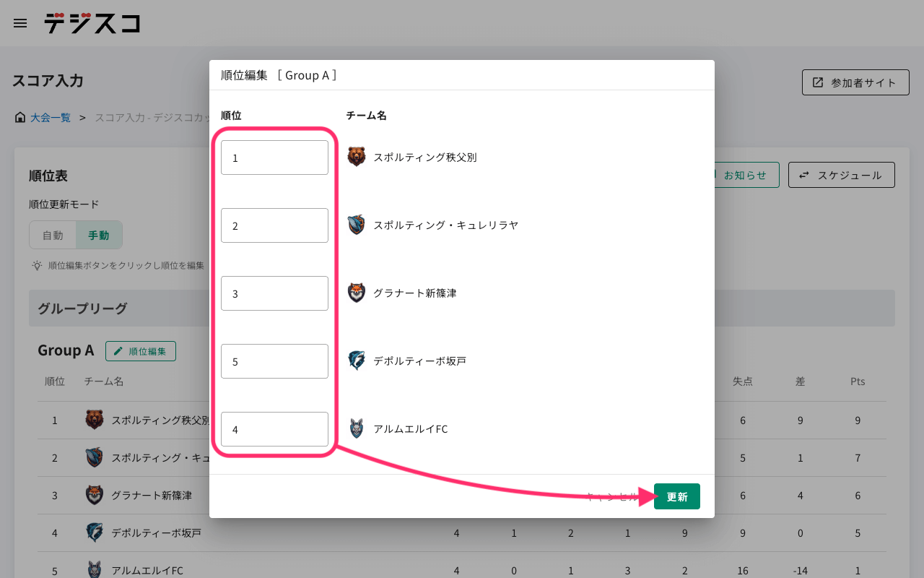Switch ranking mode to 自動
Image resolution: width=924 pixels, height=578 pixels.
53,235
